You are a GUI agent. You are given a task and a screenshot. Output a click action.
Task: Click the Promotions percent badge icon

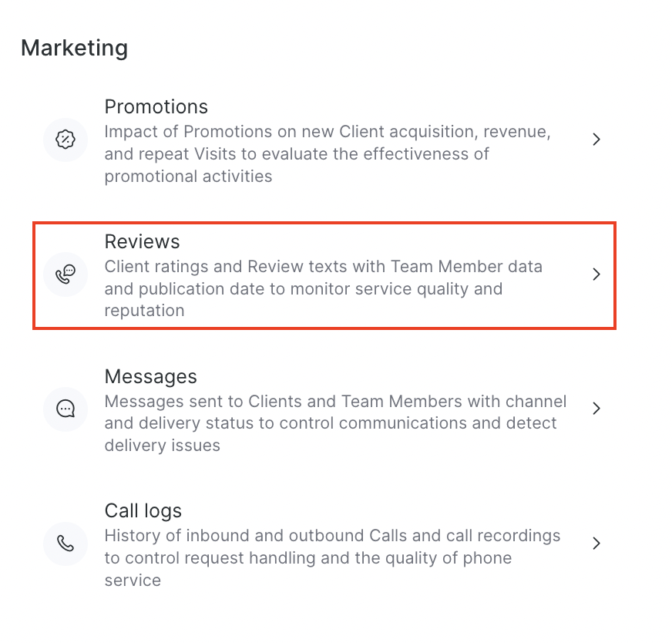[66, 140]
